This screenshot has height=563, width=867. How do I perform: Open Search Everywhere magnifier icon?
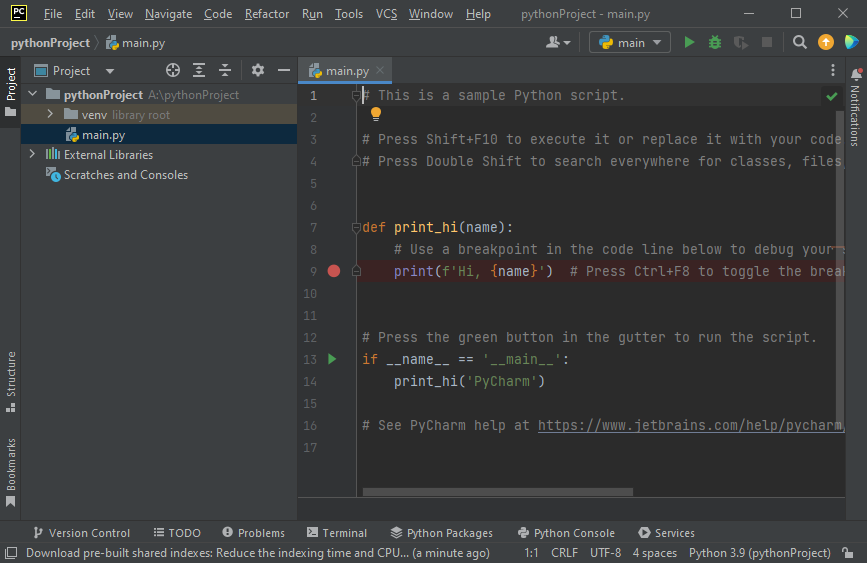[x=799, y=42]
